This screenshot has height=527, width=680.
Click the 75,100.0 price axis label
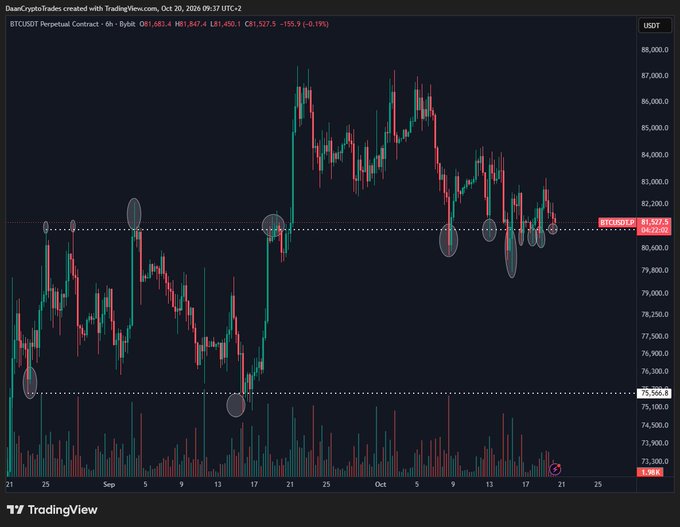655,407
